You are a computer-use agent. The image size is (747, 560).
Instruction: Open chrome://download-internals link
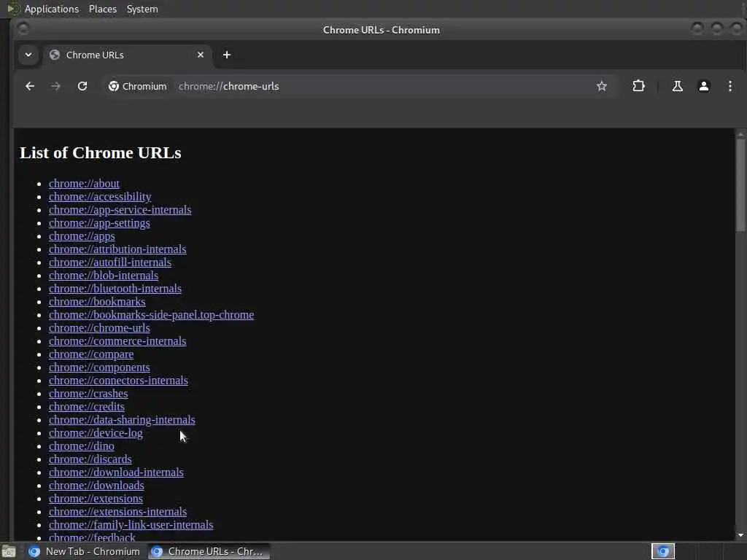point(116,472)
